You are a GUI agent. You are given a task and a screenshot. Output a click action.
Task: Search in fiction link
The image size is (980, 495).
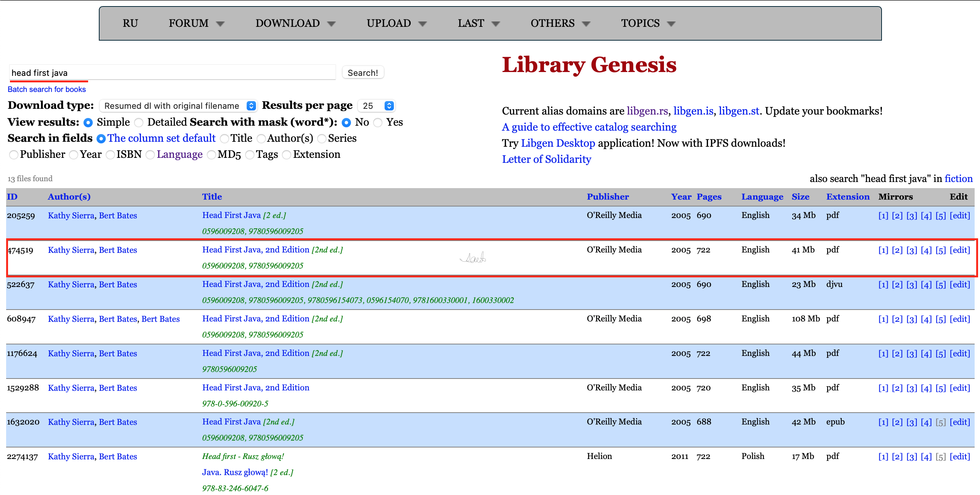click(959, 179)
